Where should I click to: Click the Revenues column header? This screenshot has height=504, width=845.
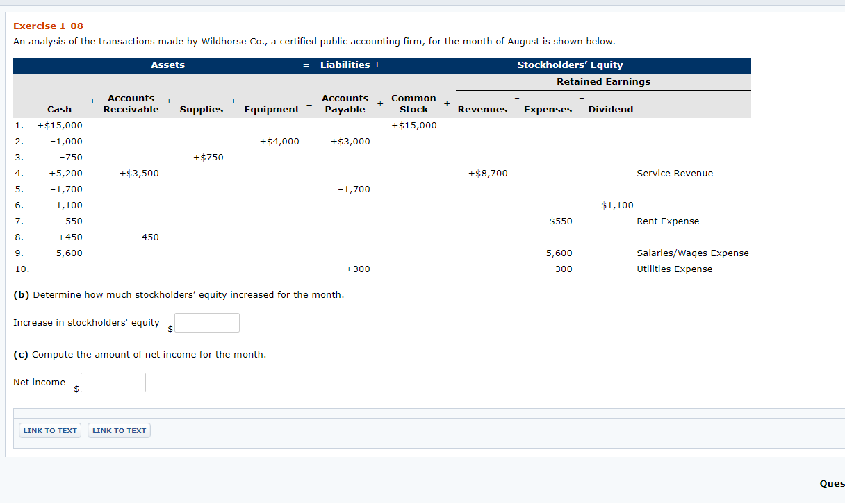pos(482,110)
